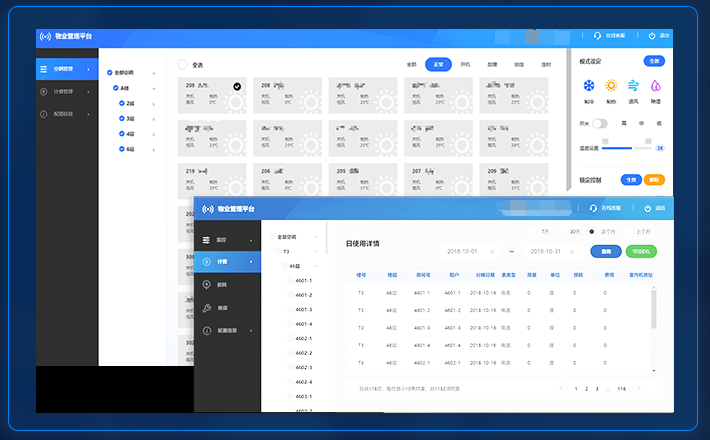Collapse the A楼 tree node chevron
The height and width of the screenshot is (440, 710).
(x=152, y=88)
